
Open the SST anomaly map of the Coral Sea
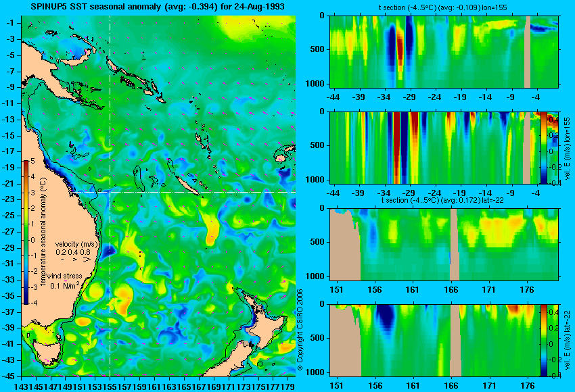(x=158, y=195)
